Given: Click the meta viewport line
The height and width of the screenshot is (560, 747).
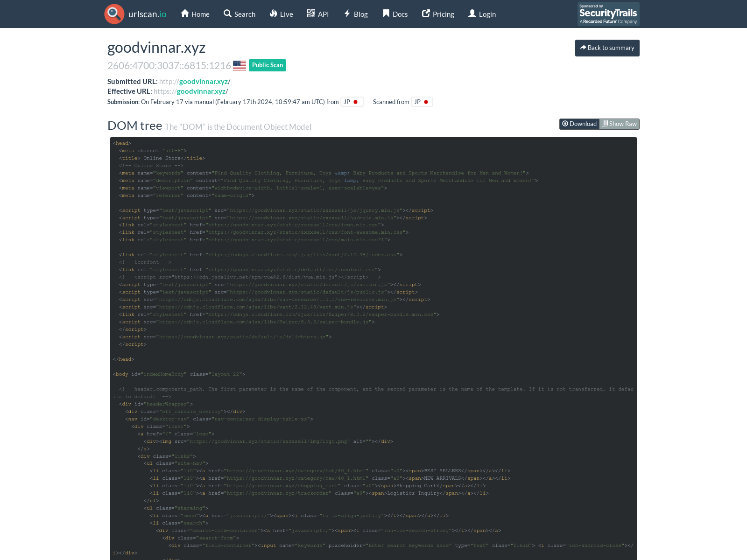Looking at the screenshot, I should (253, 188).
